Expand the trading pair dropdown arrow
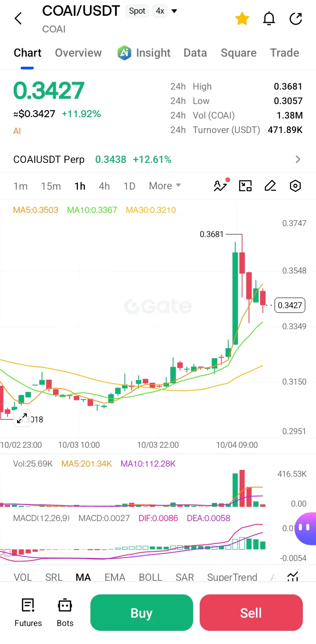This screenshot has width=316, height=644. [x=174, y=11]
